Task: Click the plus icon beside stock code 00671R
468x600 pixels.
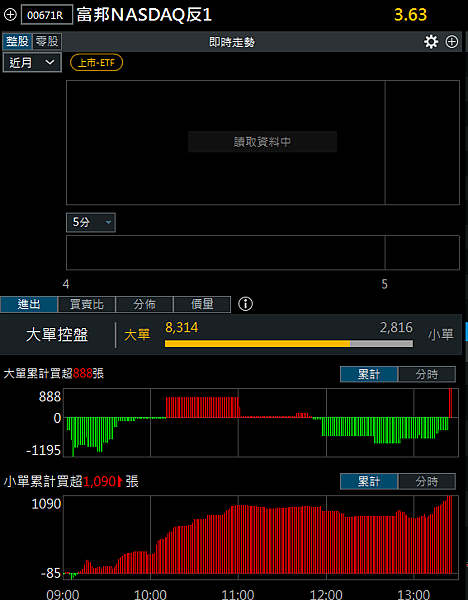Action: [10, 15]
